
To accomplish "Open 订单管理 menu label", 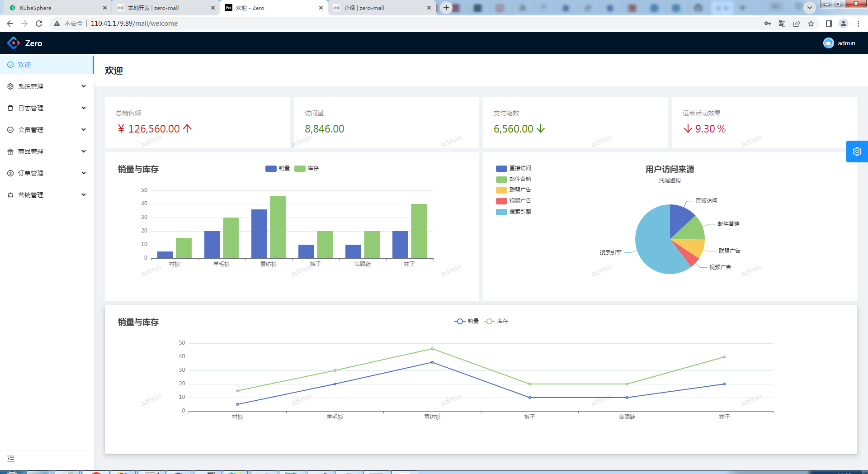I will pos(31,173).
